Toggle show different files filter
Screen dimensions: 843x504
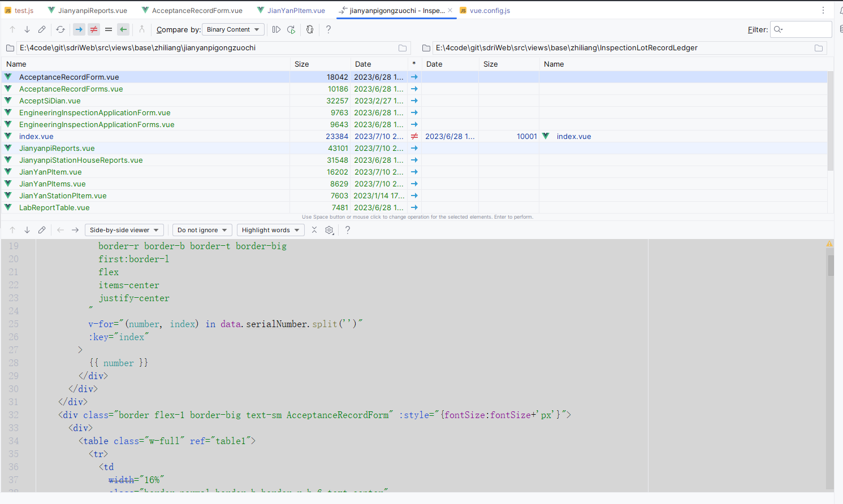coord(94,29)
